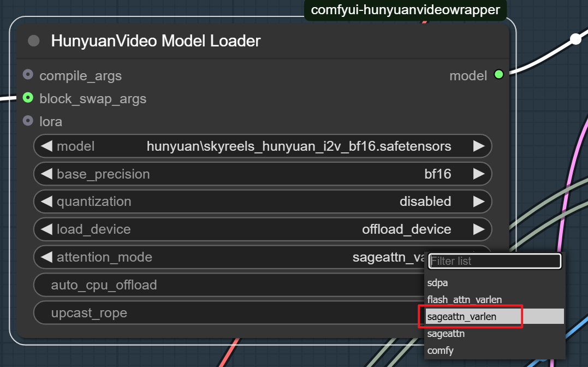Open the quantization disabled dropdown
This screenshot has width=588, height=367.
pyautogui.click(x=263, y=202)
